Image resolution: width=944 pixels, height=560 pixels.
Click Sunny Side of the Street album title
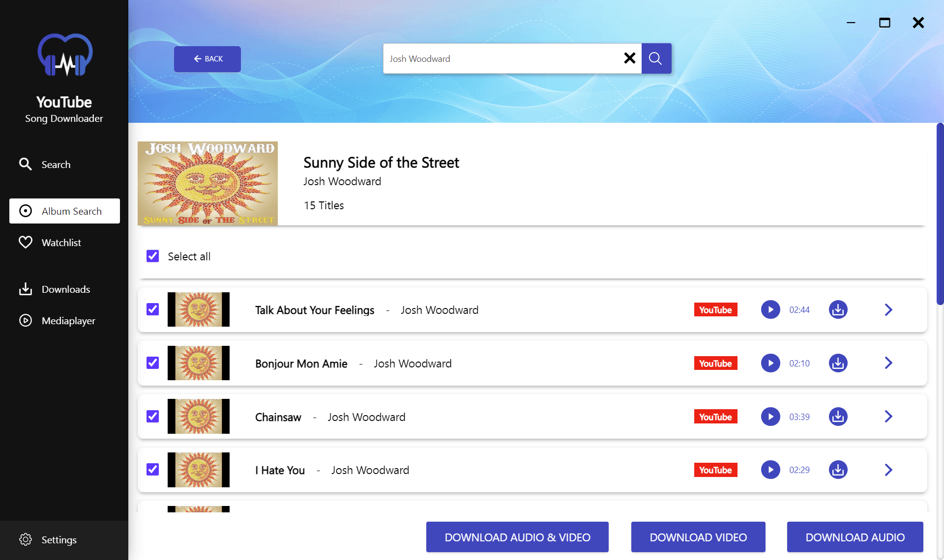[381, 163]
